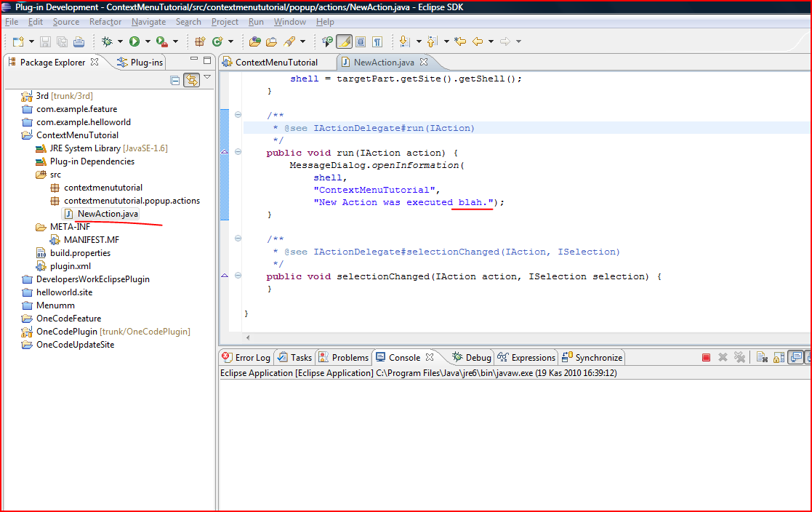Clear the Console output icon
The width and height of the screenshot is (812, 512).
(762, 358)
